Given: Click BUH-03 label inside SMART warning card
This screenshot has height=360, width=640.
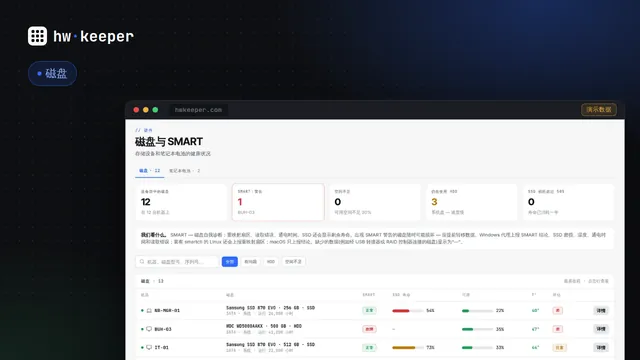Looking at the screenshot, I should [246, 212].
